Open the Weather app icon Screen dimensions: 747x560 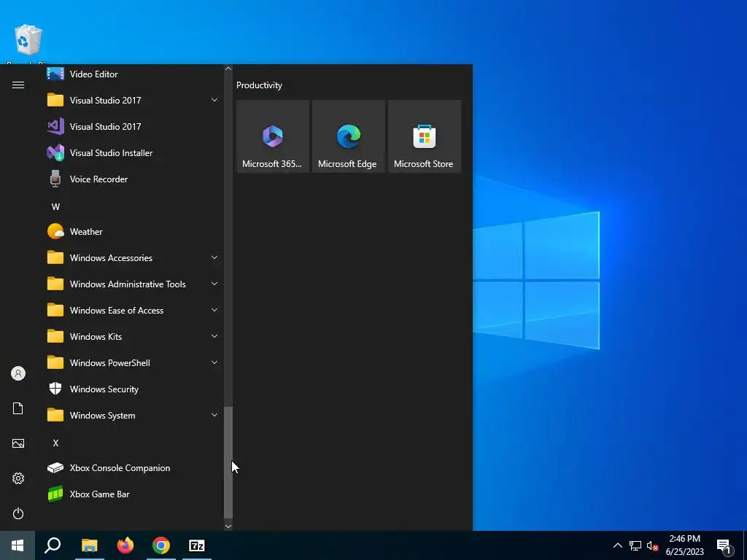(x=55, y=231)
